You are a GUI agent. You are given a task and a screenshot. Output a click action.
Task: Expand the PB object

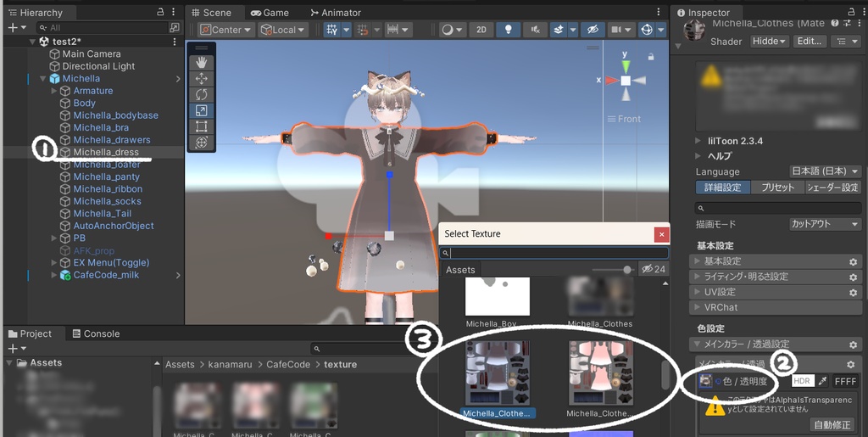point(53,238)
